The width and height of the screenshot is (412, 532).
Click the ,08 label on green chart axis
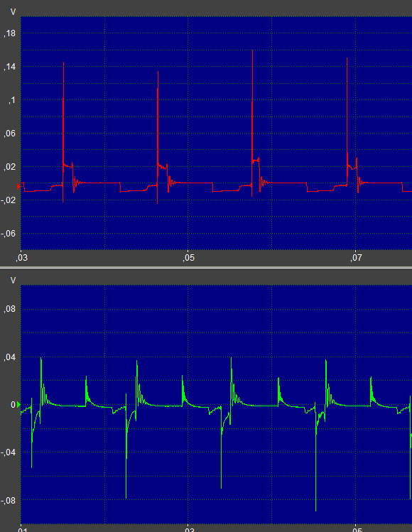[x=10, y=309]
